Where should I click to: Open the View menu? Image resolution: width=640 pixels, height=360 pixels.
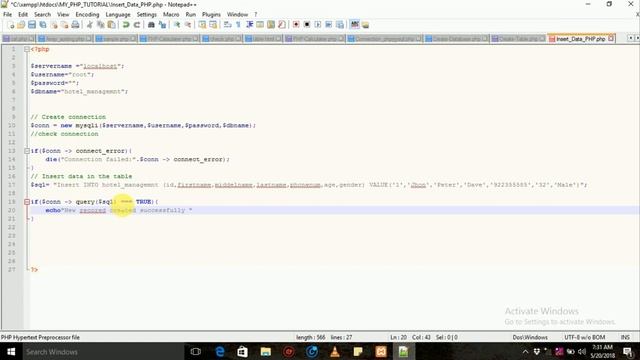[63, 14]
